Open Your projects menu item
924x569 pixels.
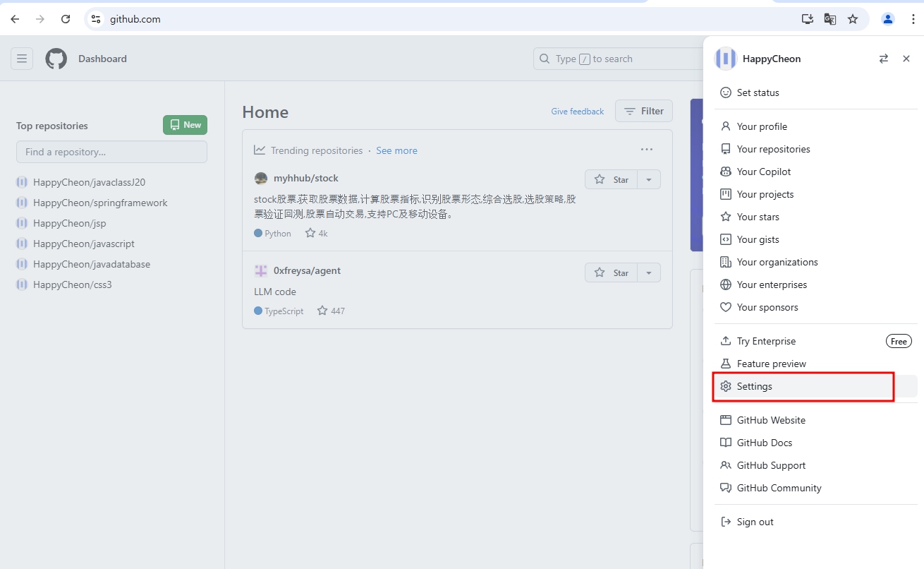pos(816,194)
